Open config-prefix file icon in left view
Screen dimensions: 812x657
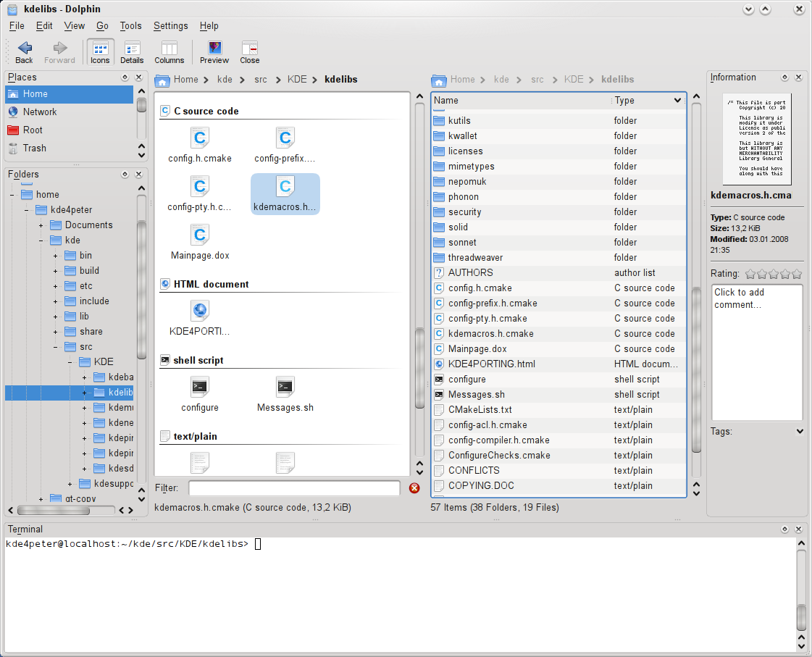[x=285, y=145]
